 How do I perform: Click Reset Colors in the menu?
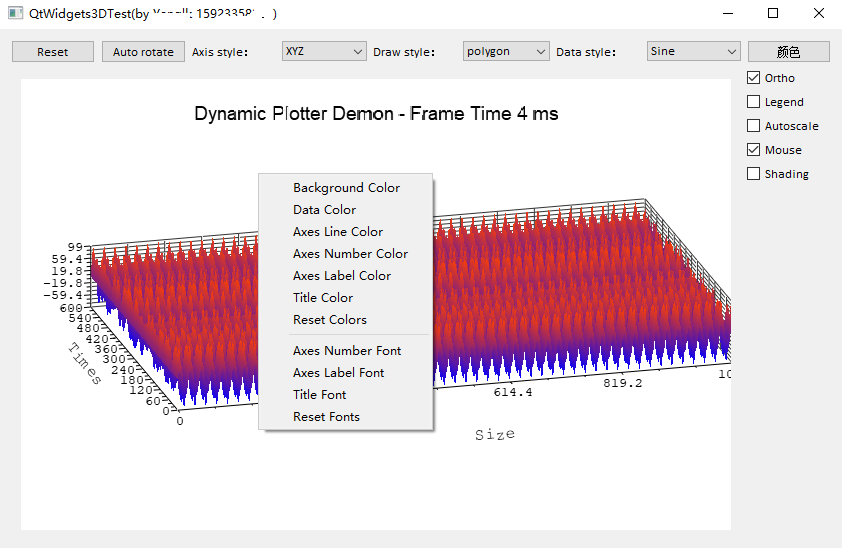[x=346, y=320]
